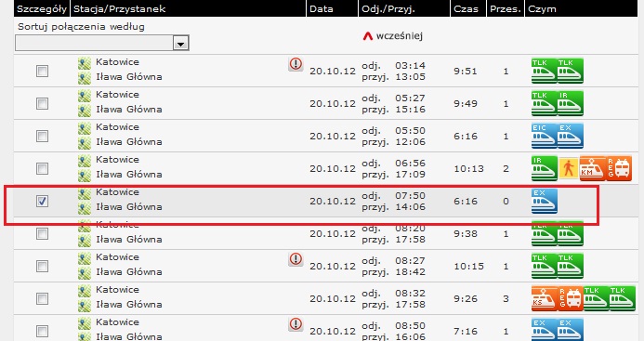This screenshot has width=644, height=341.
Task: Click 'Iława Główna' in the 08:20 row
Action: pyautogui.click(x=129, y=239)
